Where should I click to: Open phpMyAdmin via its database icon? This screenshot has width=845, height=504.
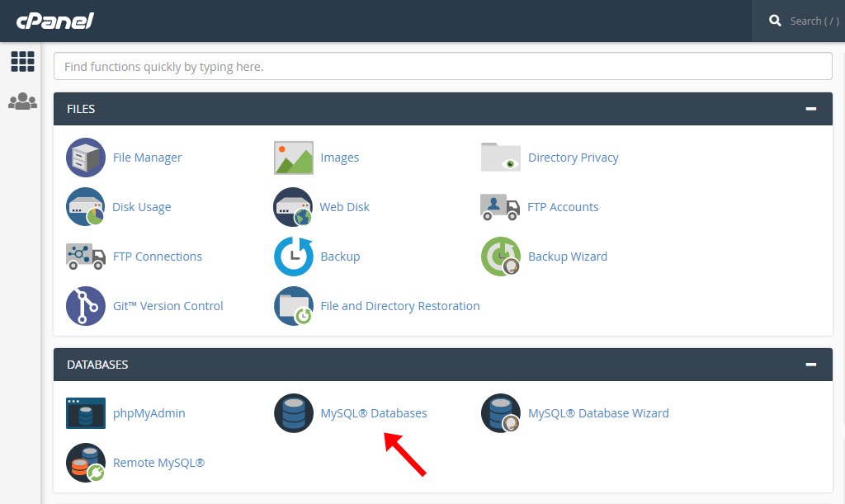coord(85,412)
